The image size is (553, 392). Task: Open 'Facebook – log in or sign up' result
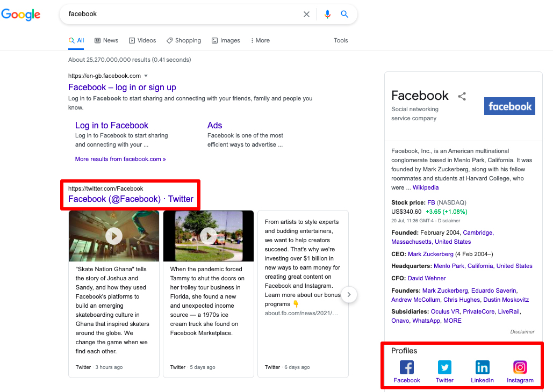tap(122, 87)
